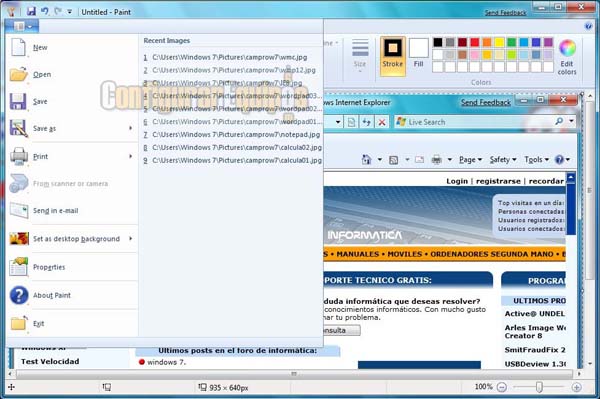Click the Paint Help icon
The height and width of the screenshot is (399, 600).
coord(589,26)
